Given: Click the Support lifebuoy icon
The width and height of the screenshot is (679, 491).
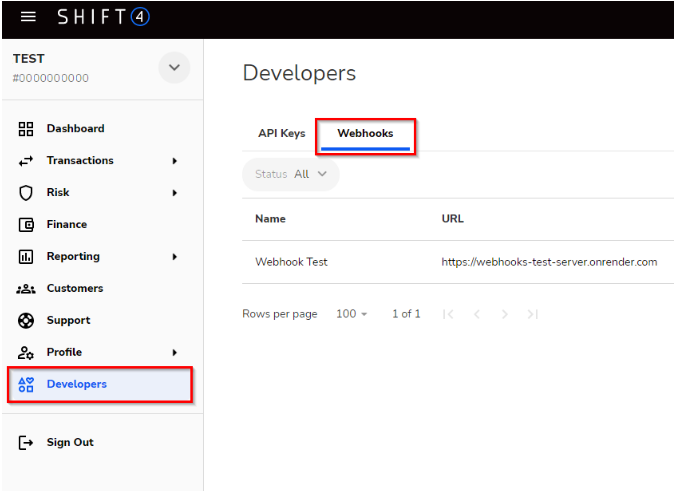Looking at the screenshot, I should (27, 321).
